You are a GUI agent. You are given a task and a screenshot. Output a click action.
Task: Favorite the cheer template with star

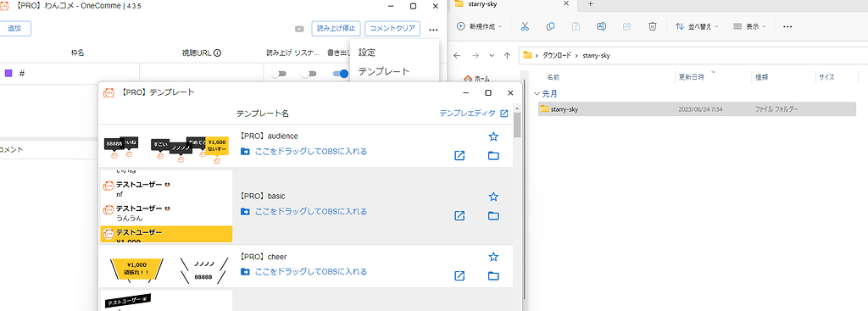point(494,257)
